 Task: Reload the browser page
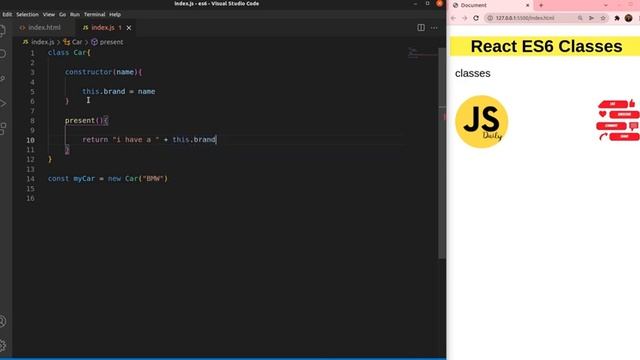476,18
